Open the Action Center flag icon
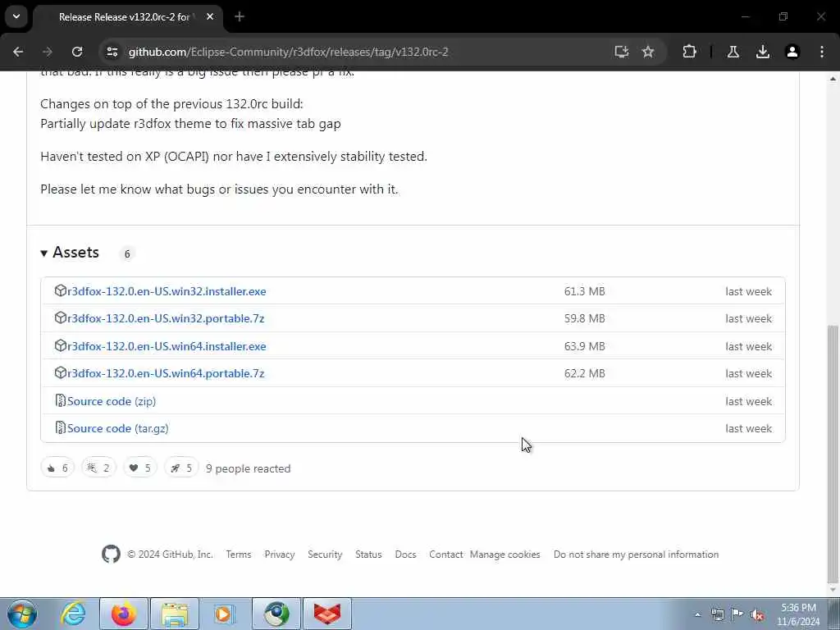The width and height of the screenshot is (840, 630). pos(737,614)
